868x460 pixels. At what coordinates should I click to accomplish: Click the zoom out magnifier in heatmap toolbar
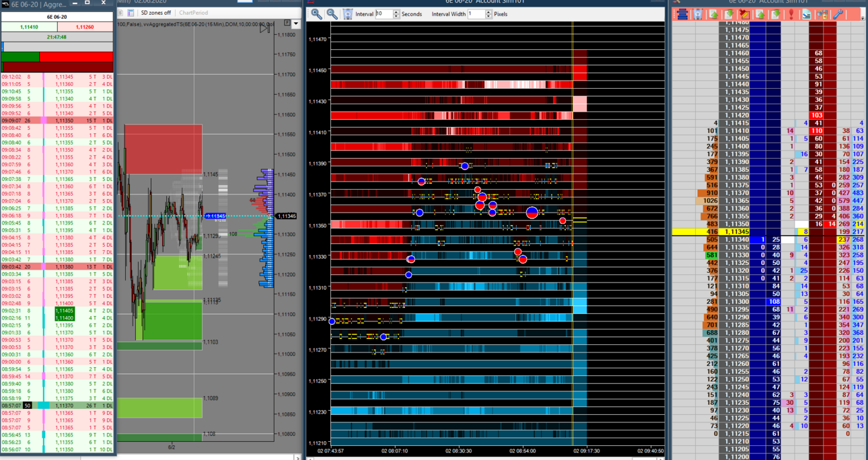coord(332,13)
